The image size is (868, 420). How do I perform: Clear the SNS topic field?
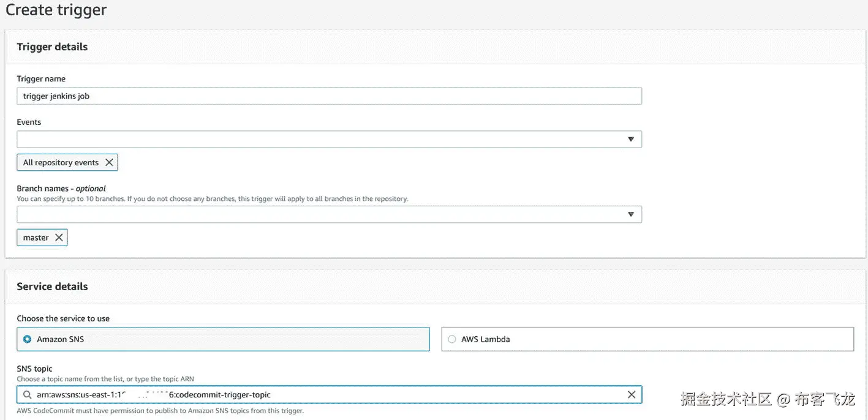pyautogui.click(x=632, y=395)
